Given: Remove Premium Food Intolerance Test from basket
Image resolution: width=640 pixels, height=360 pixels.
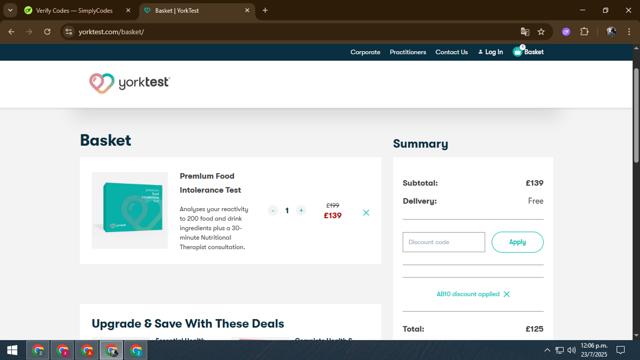Looking at the screenshot, I should coord(366,213).
